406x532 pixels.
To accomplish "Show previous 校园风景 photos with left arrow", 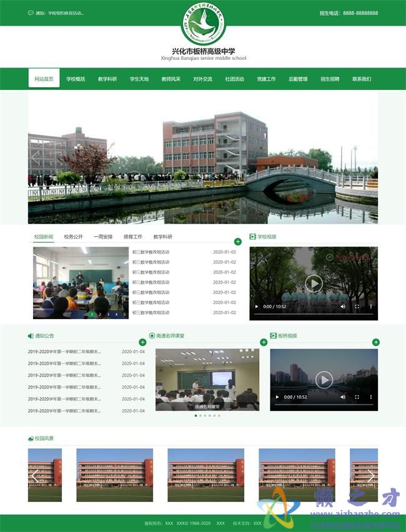I will click(x=34, y=475).
